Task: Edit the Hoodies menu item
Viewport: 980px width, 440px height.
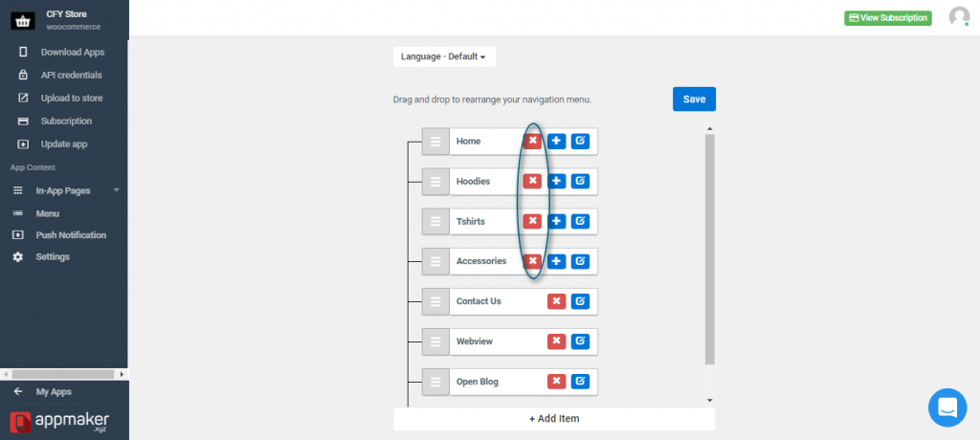Action: tap(580, 181)
